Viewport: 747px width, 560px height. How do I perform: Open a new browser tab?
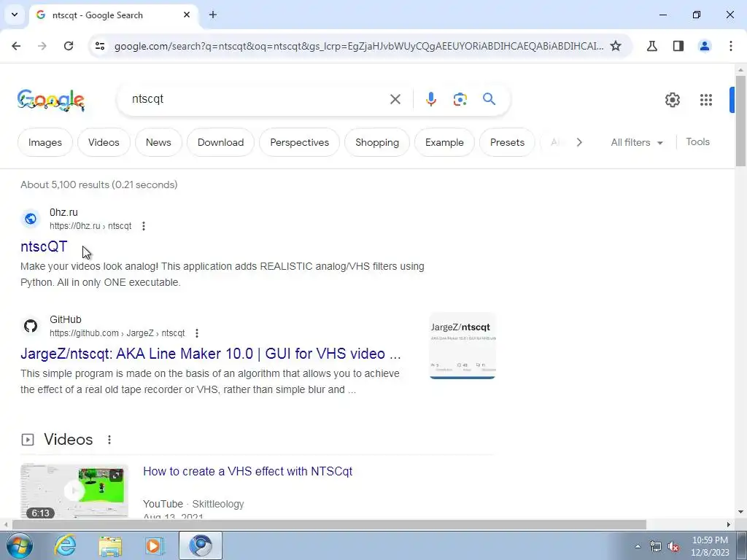213,15
